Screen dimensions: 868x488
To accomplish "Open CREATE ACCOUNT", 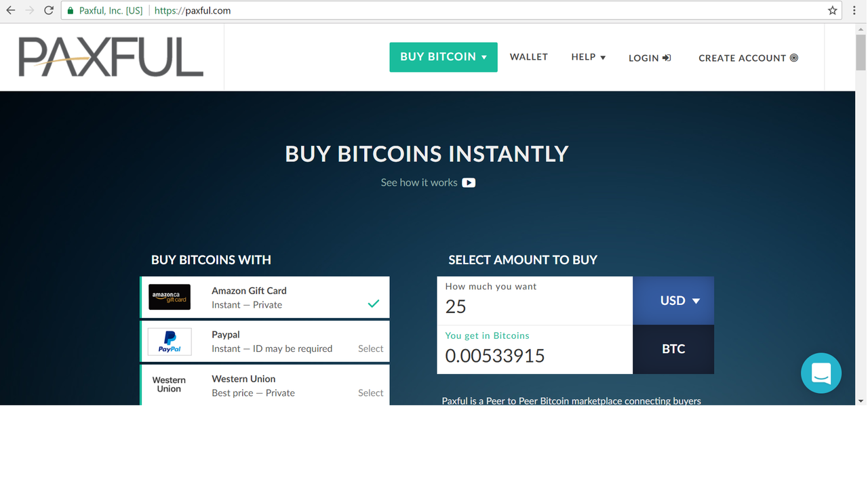I will coord(749,58).
